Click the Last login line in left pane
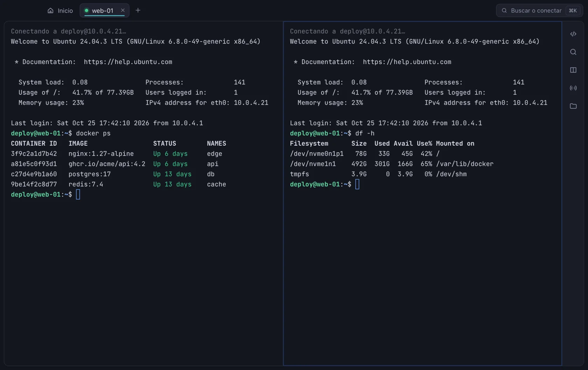Image resolution: width=588 pixels, height=370 pixels. [x=107, y=123]
